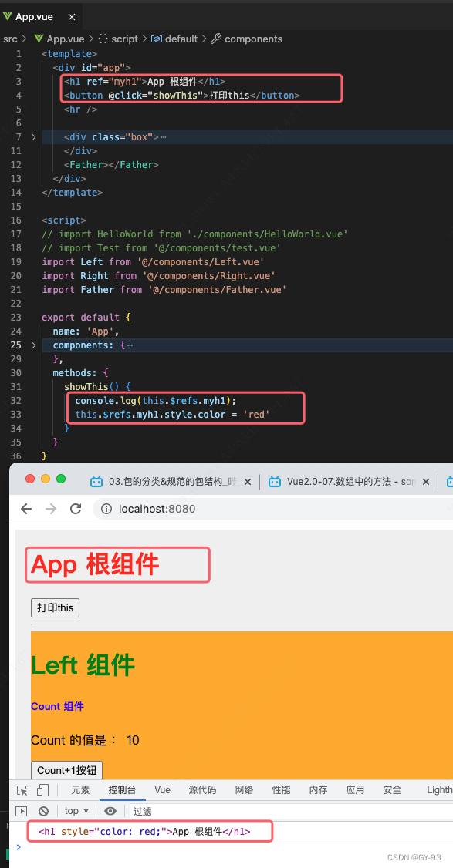
Task: Open the 内存 DevTools tab
Action: coord(318,790)
